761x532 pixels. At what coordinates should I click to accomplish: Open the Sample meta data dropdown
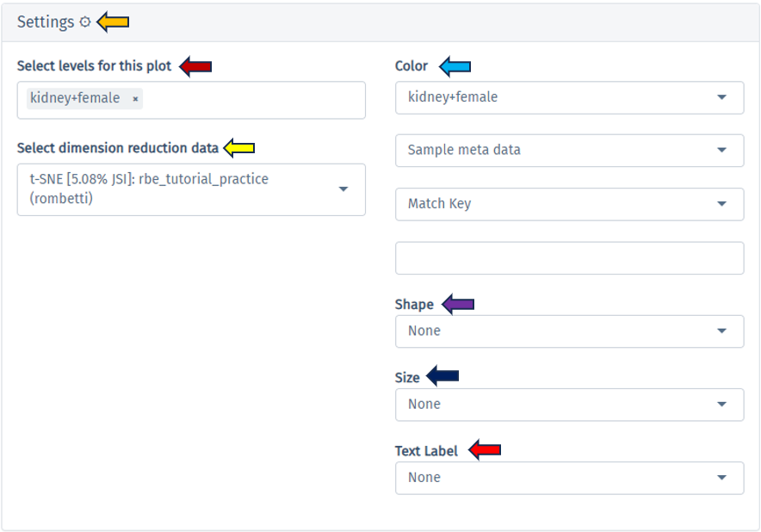click(x=569, y=150)
